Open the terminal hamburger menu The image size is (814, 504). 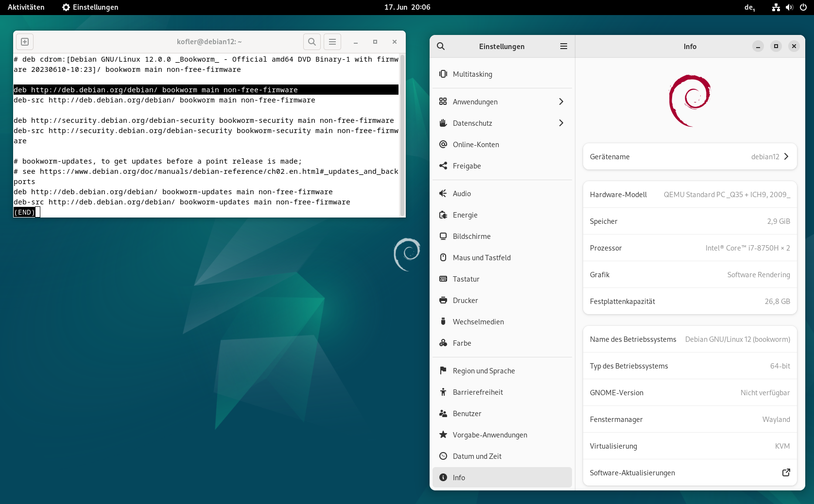coord(332,42)
